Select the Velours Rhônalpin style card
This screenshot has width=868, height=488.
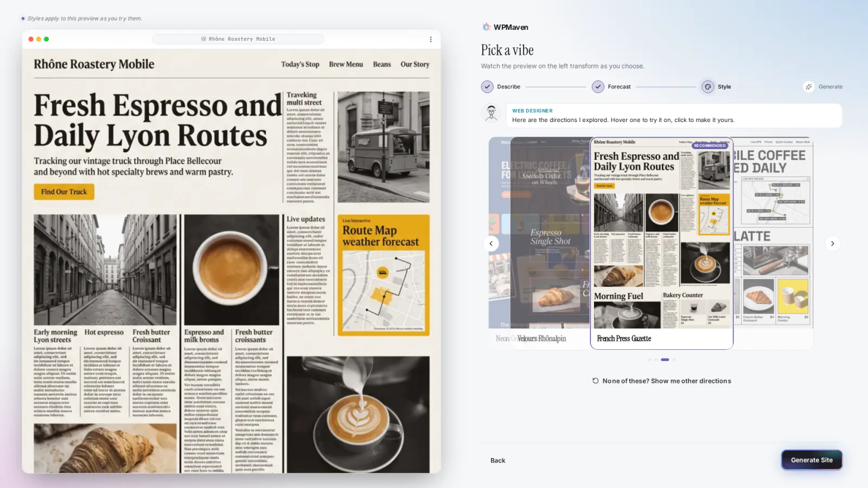549,243
